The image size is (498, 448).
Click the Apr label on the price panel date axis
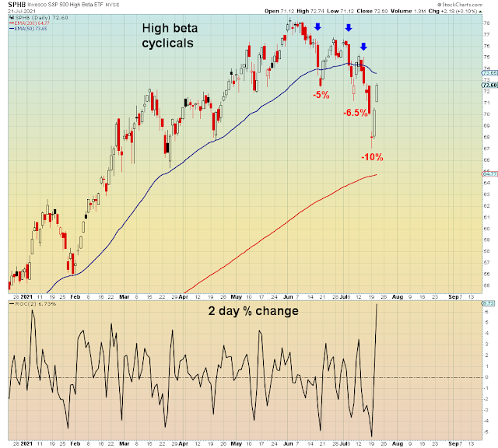pyautogui.click(x=184, y=297)
